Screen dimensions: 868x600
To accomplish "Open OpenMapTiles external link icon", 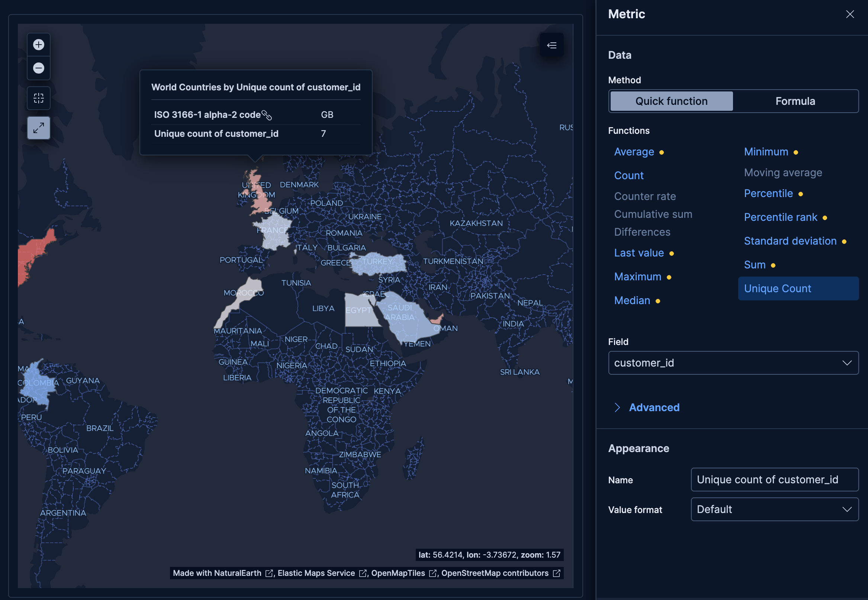I will pyautogui.click(x=433, y=573).
